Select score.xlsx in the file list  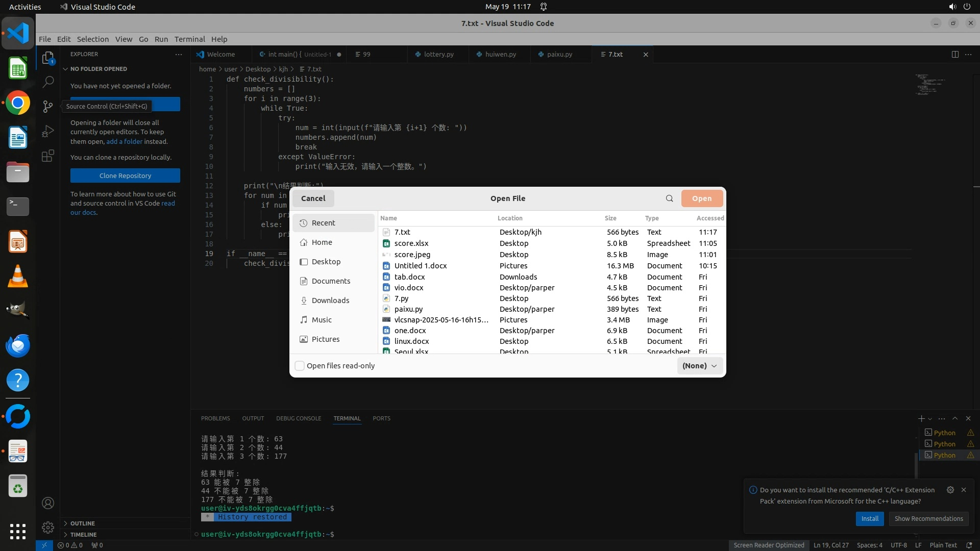click(411, 243)
